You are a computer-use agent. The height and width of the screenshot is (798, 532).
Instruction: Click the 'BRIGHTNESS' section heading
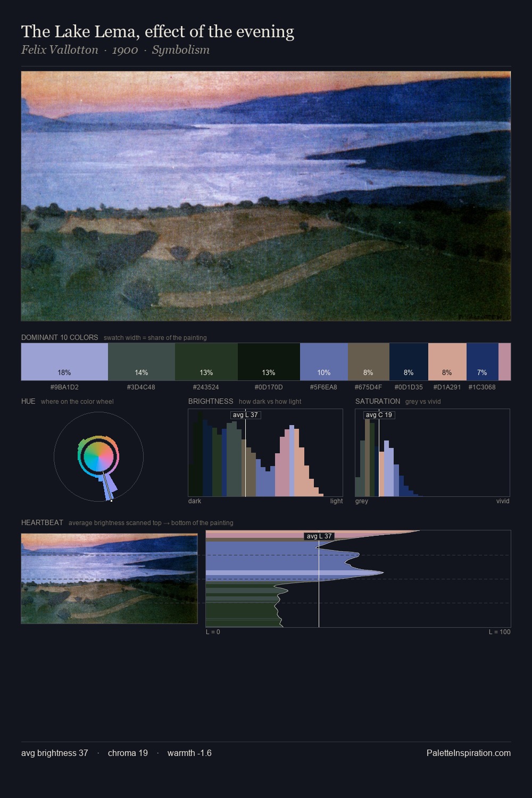click(x=211, y=401)
